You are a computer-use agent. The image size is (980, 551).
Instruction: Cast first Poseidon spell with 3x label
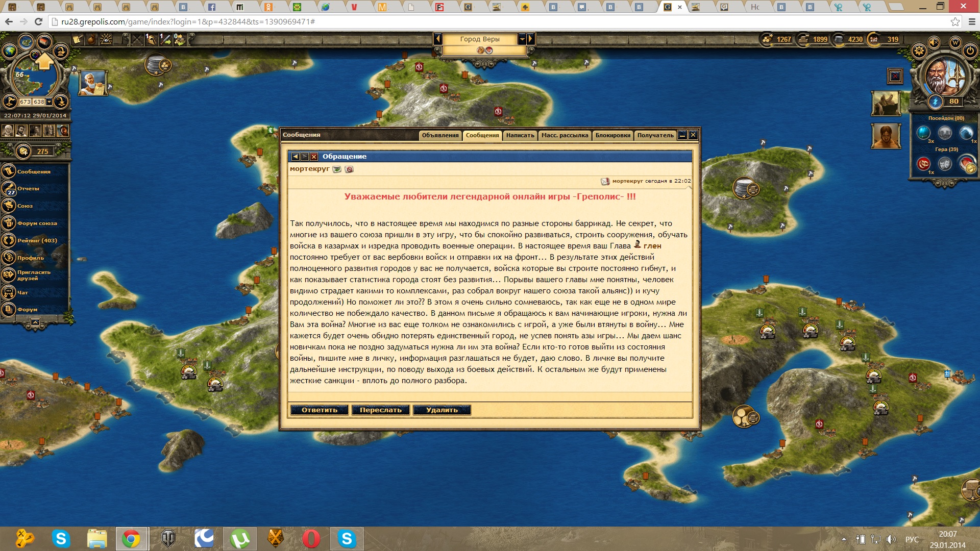point(923,133)
